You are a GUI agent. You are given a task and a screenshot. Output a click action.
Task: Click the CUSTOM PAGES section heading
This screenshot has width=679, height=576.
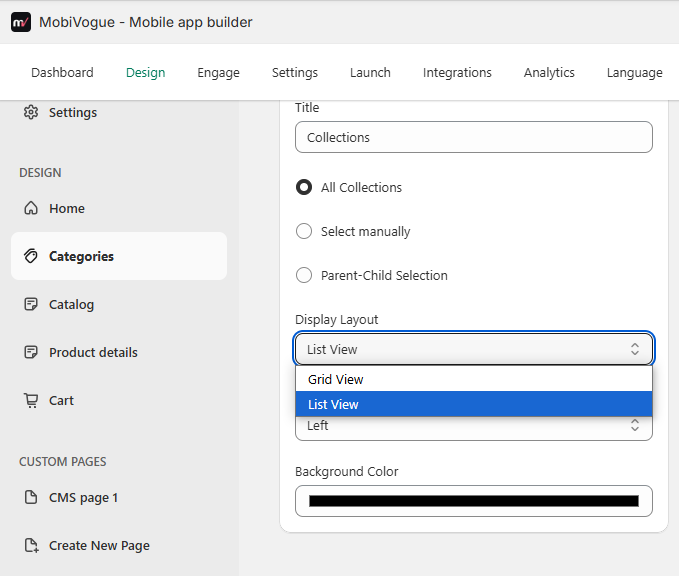pos(63,462)
